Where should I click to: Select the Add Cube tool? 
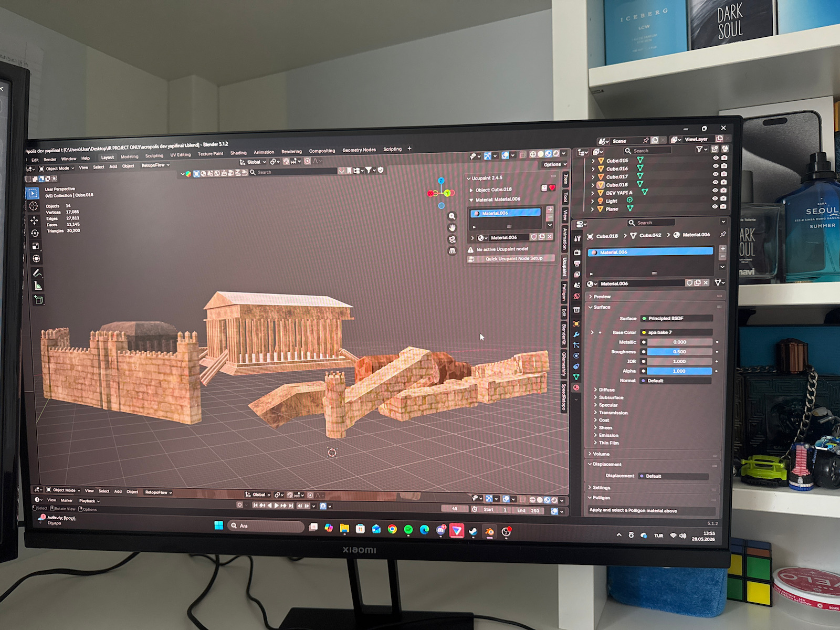click(38, 300)
